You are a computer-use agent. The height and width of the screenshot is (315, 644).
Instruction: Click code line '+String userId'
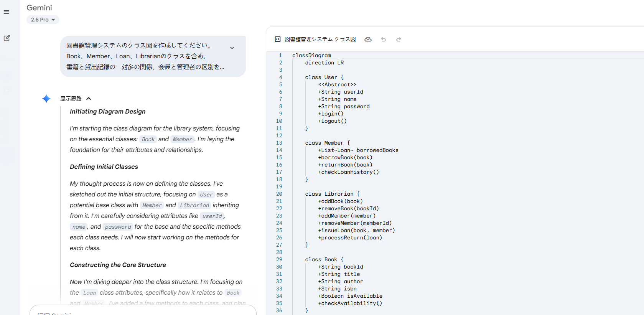tap(341, 92)
